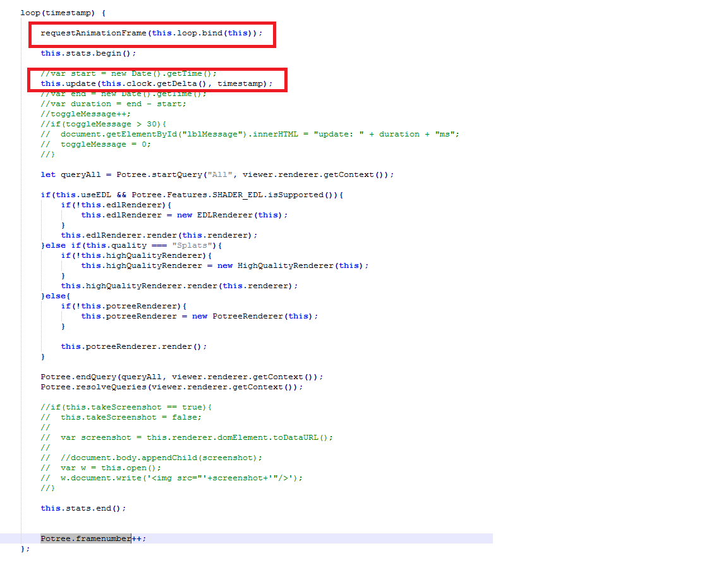
Task: Click the 'Potree.resolveQueries(...' line
Action: click(172, 387)
